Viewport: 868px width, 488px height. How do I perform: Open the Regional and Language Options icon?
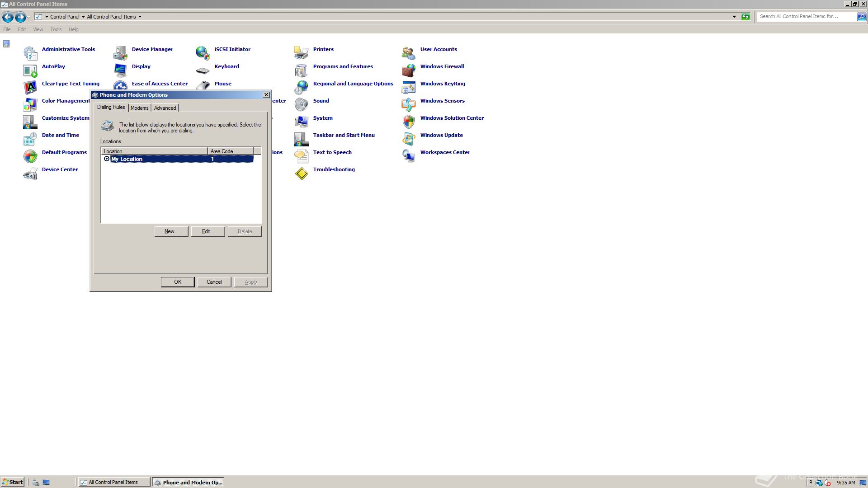coord(302,87)
